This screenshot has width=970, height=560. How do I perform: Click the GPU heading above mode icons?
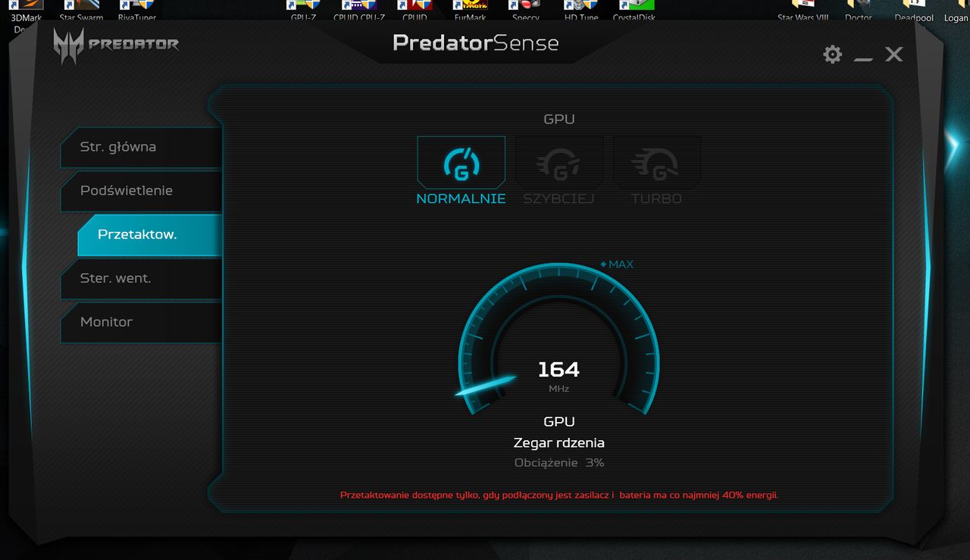(559, 119)
